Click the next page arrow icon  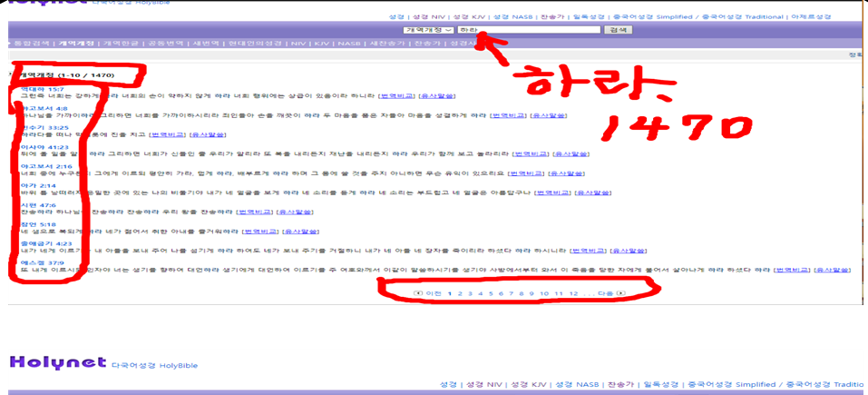(622, 293)
